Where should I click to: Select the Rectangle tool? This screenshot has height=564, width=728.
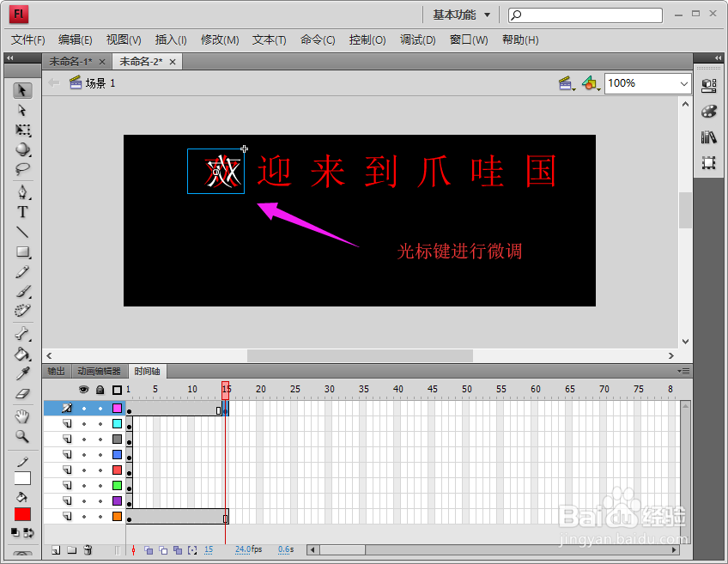(22, 252)
